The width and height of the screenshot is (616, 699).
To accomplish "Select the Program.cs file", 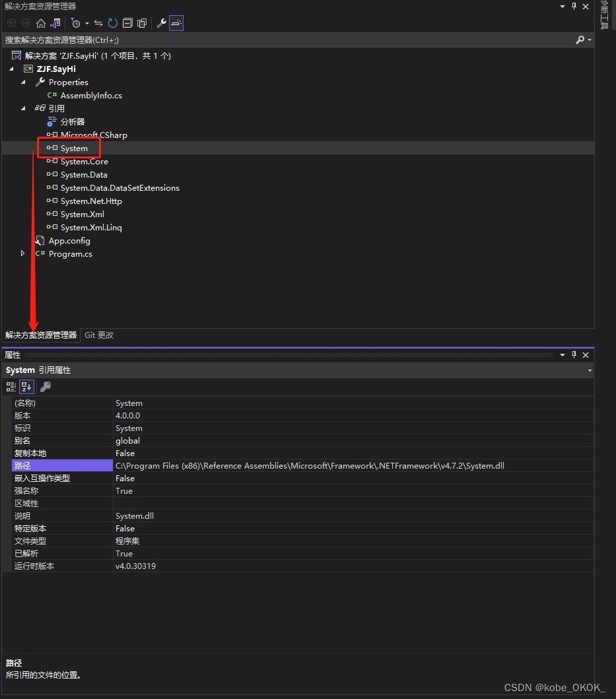I will [71, 254].
